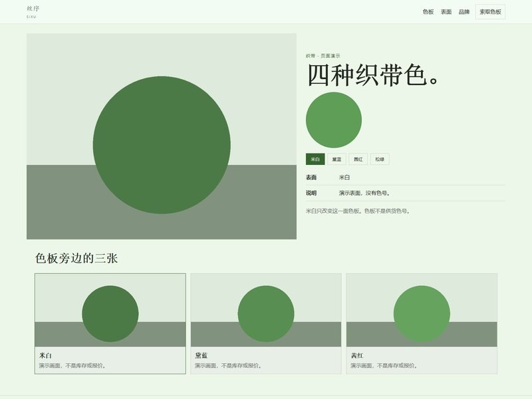Viewport: 532px width, 399px height.
Task: Click the section heading 色板旁边的三张
Action: pos(76,259)
